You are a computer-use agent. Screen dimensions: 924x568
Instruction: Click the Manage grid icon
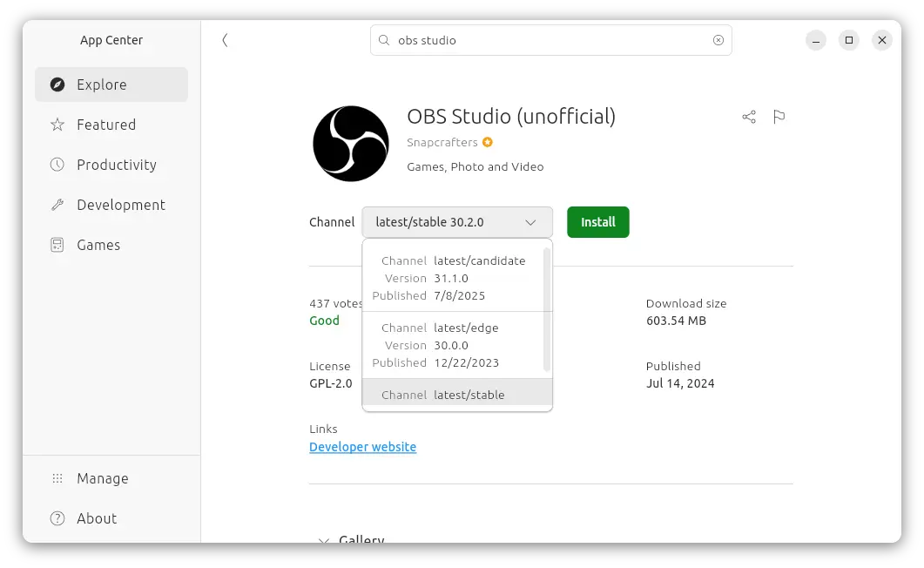[57, 478]
